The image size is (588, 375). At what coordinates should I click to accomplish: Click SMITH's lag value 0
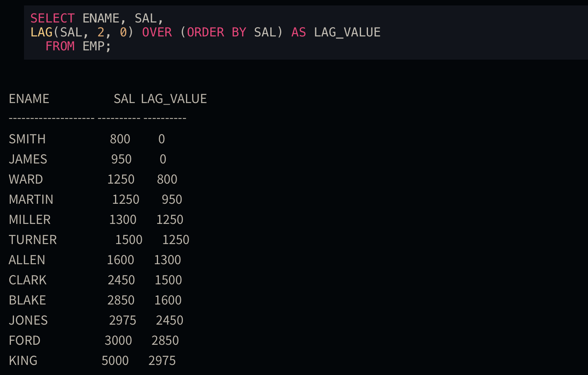[x=162, y=139]
